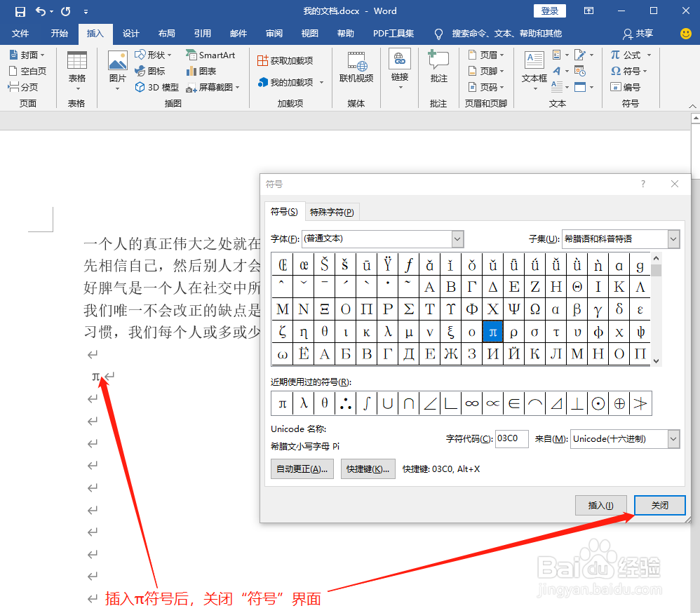The height and width of the screenshot is (613, 700).
Task: Open the File (文件) tab
Action: click(20, 34)
